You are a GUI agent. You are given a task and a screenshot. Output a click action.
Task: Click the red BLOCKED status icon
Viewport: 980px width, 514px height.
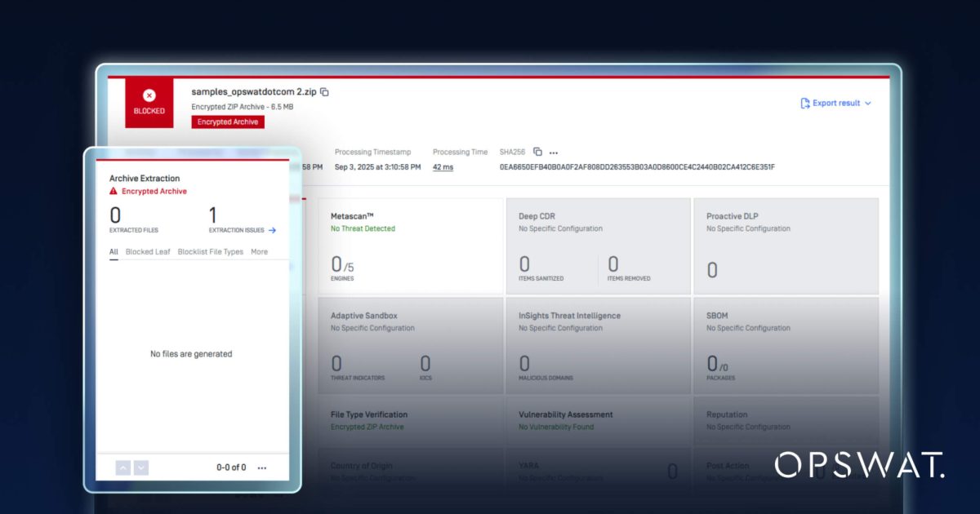[x=149, y=96]
